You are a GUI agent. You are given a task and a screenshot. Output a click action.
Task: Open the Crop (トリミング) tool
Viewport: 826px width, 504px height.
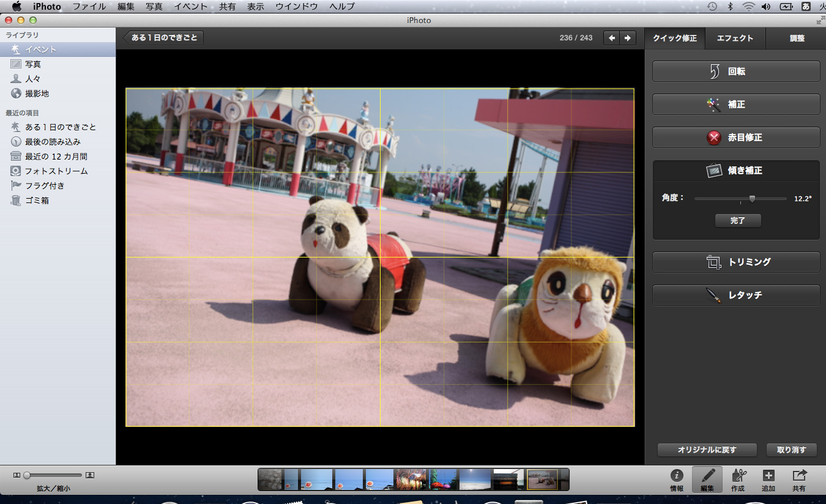[x=714, y=262]
